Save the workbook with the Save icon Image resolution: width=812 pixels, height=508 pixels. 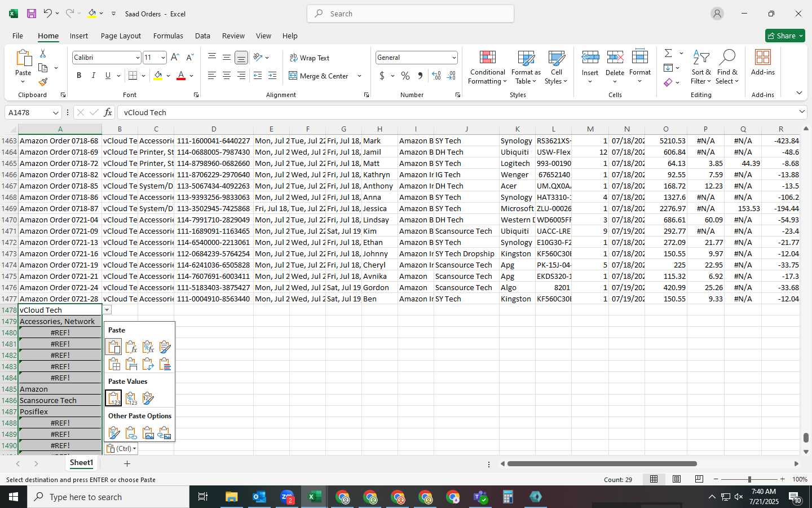(x=32, y=14)
